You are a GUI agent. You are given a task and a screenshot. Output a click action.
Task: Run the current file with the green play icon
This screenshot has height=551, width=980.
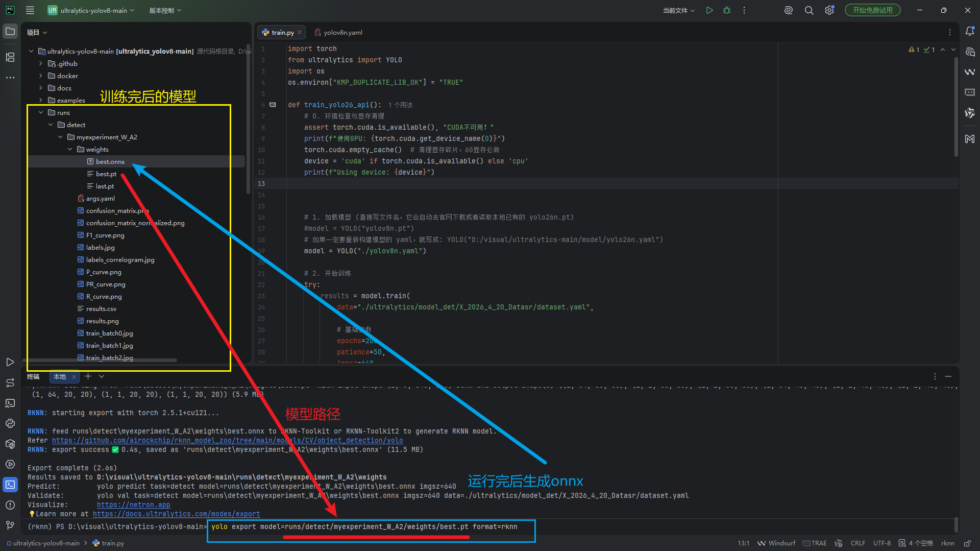pyautogui.click(x=709, y=10)
